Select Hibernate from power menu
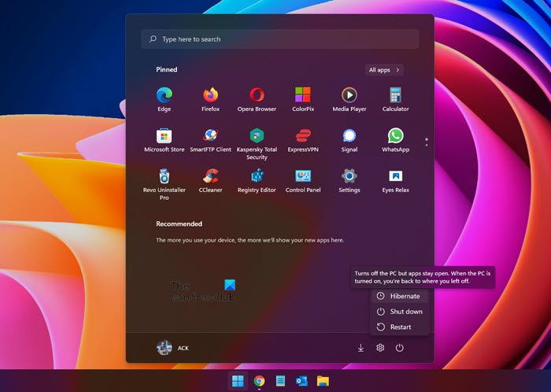Screen dimensions: 551x392 point(400,296)
